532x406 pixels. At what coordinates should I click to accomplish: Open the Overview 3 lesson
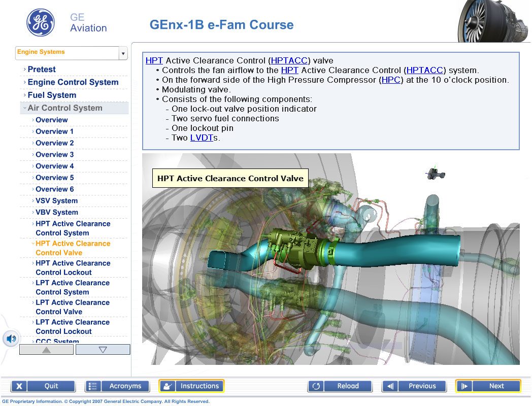pos(55,154)
